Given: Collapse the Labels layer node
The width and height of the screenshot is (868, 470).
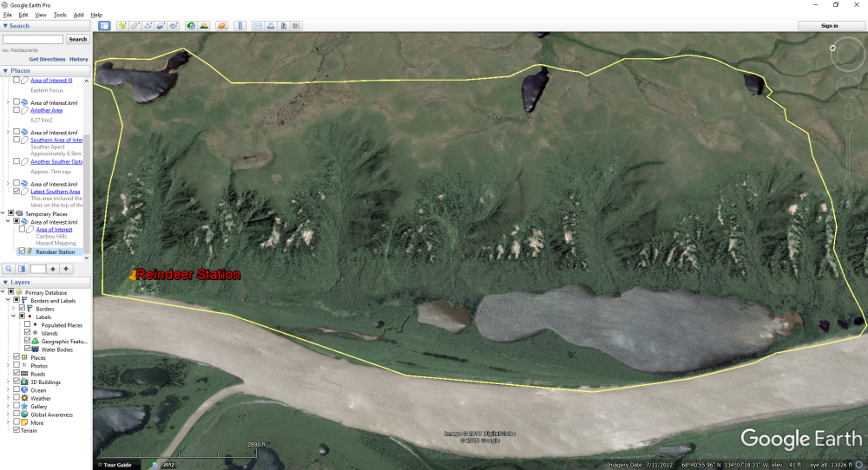Looking at the screenshot, I should [x=14, y=317].
